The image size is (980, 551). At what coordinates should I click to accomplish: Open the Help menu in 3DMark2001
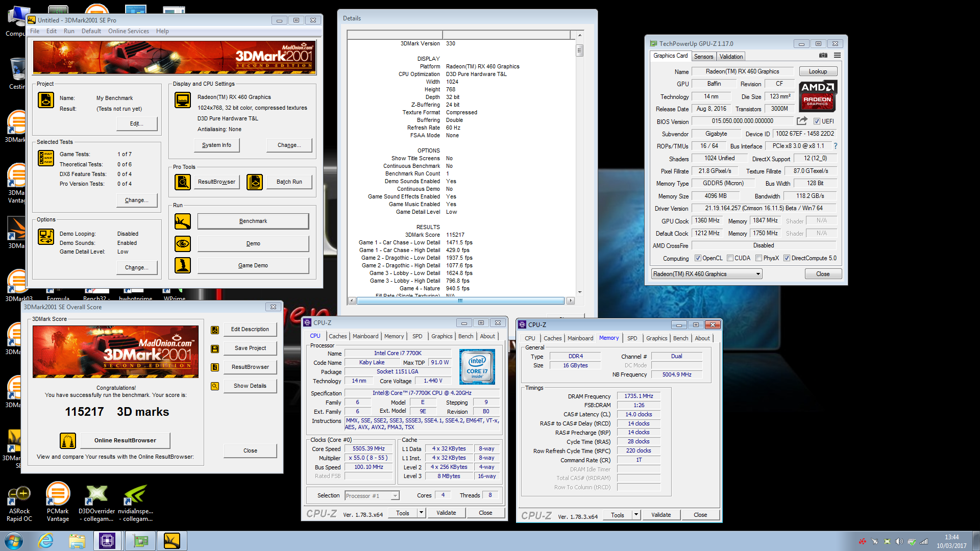click(162, 31)
